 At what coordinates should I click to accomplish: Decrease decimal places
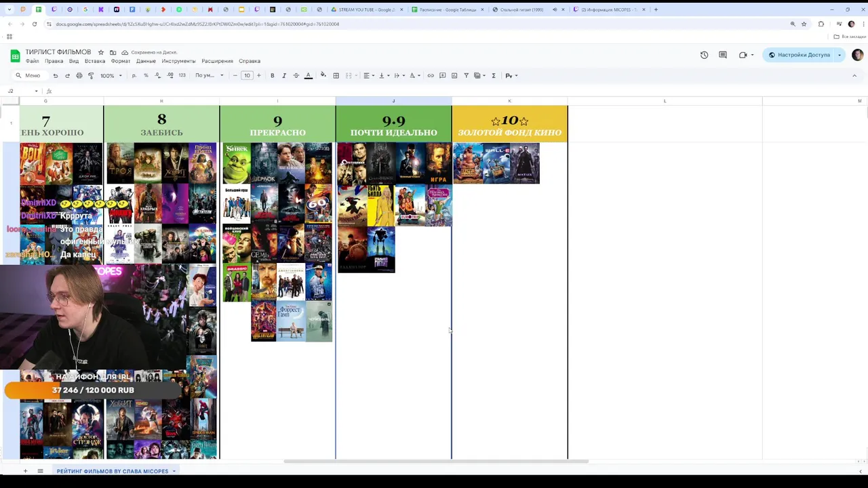(x=158, y=75)
